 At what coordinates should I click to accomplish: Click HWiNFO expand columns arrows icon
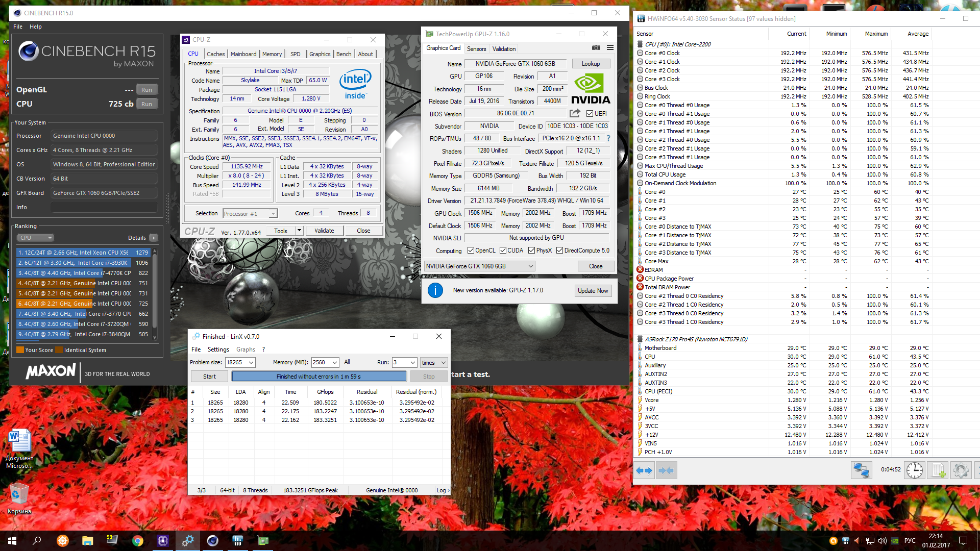[x=644, y=470]
